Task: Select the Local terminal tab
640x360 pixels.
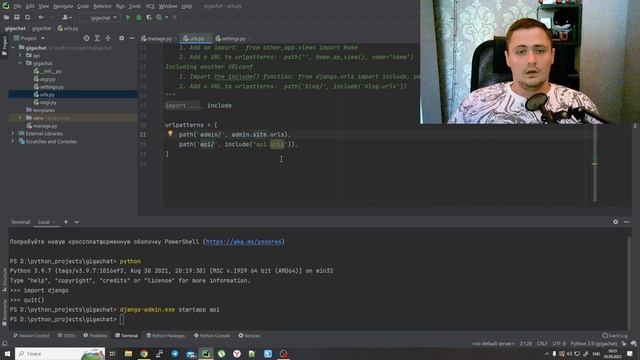Action: pos(44,222)
